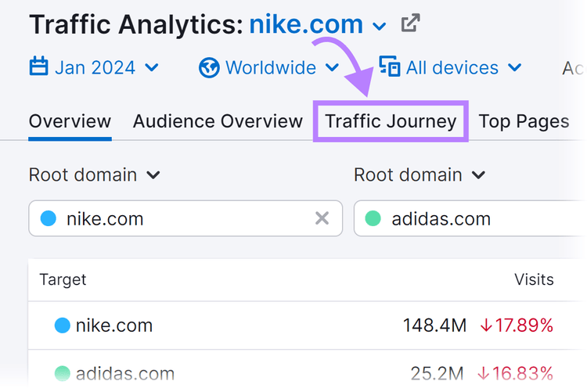The height and width of the screenshot is (392, 587).
Task: Select adidas.com row in the table
Action: point(308,372)
